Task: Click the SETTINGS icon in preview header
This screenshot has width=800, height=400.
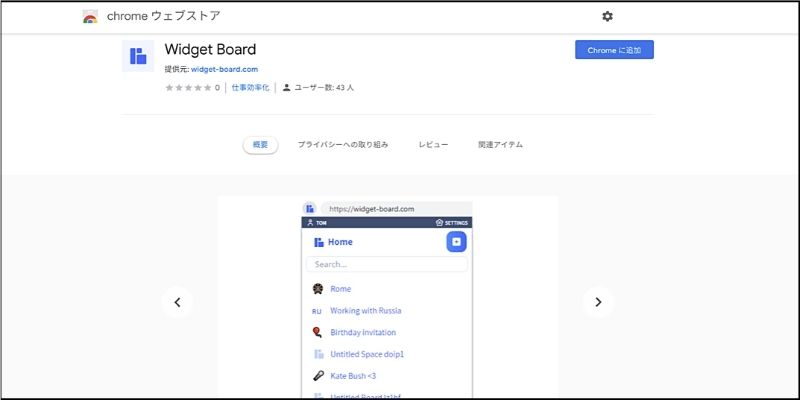Action: pyautogui.click(x=439, y=222)
